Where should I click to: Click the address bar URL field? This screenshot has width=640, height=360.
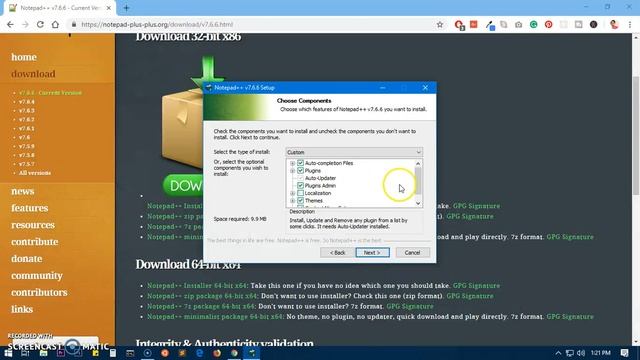click(x=253, y=24)
